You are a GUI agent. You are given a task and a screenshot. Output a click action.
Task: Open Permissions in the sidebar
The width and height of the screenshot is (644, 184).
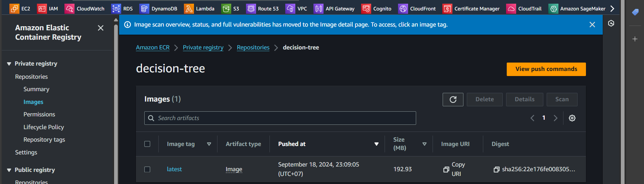coord(39,114)
